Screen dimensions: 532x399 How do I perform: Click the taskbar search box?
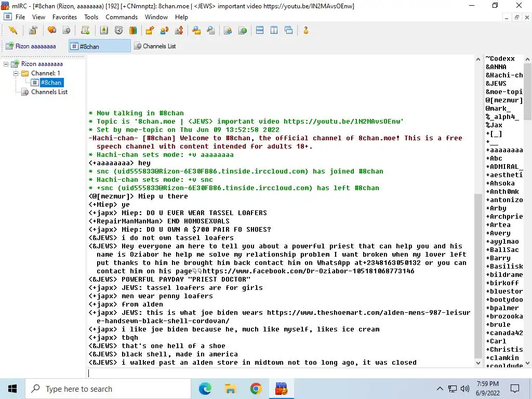(x=108, y=389)
